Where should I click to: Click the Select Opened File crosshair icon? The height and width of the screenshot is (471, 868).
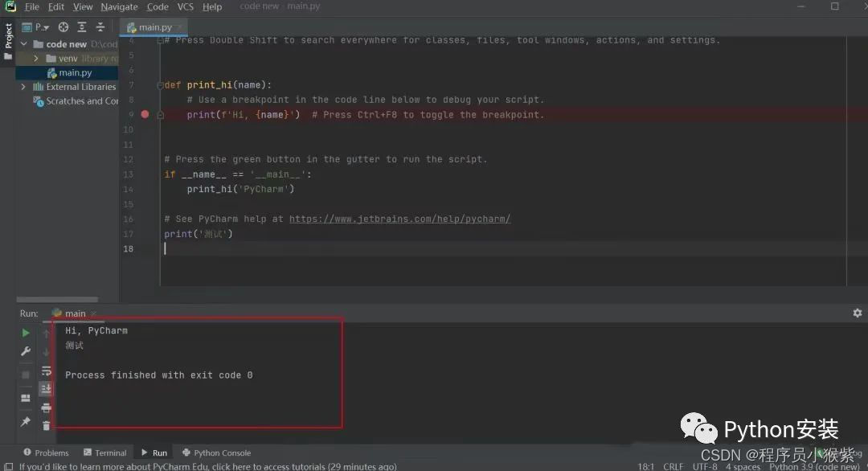click(63, 27)
